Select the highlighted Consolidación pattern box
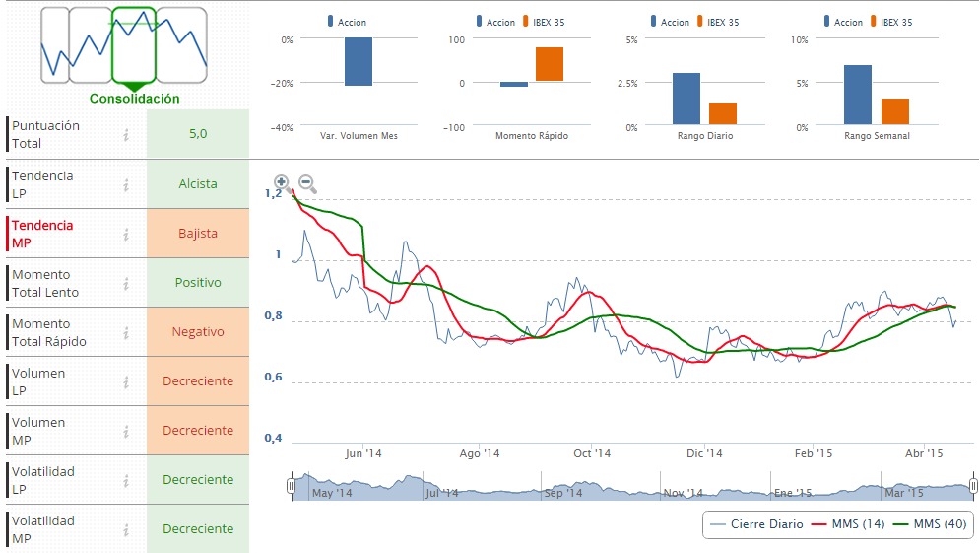Screen dimensions: 980x553 pyautogui.click(x=134, y=45)
